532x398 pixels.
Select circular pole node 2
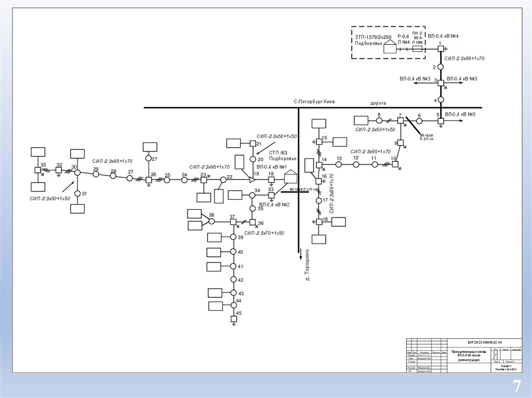pyautogui.click(x=441, y=67)
